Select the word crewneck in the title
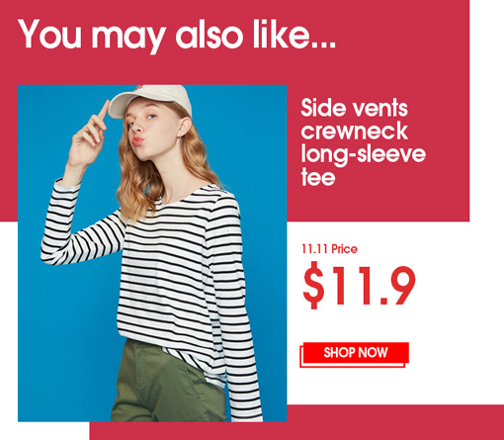 (x=355, y=132)
